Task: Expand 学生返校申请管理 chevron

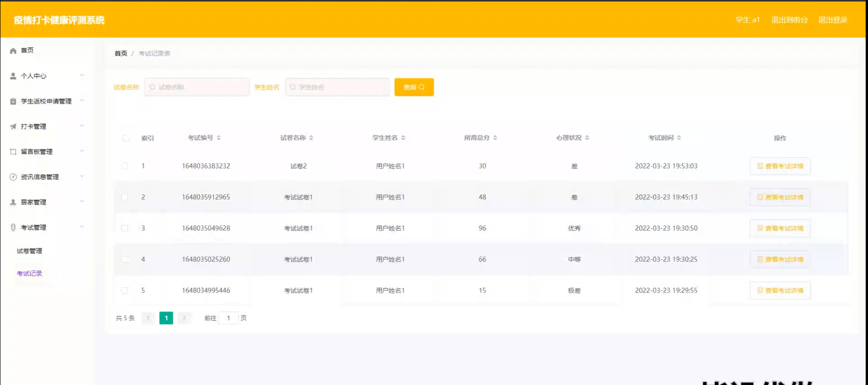Action: 82,100
